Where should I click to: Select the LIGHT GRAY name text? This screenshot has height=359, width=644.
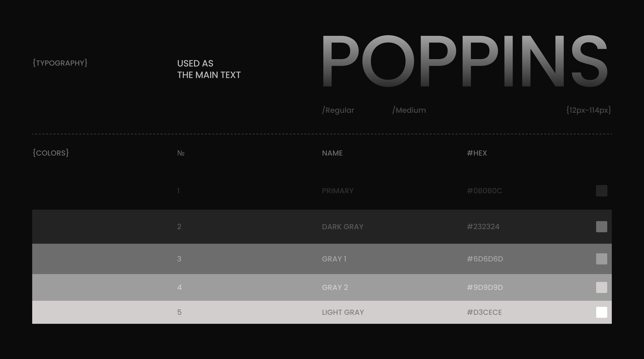[x=343, y=312]
